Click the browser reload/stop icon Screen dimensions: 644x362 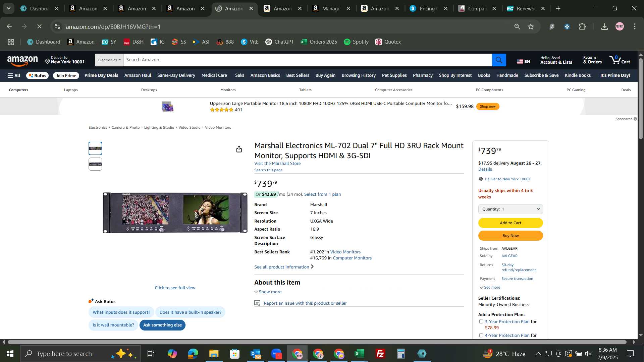pos(39,26)
